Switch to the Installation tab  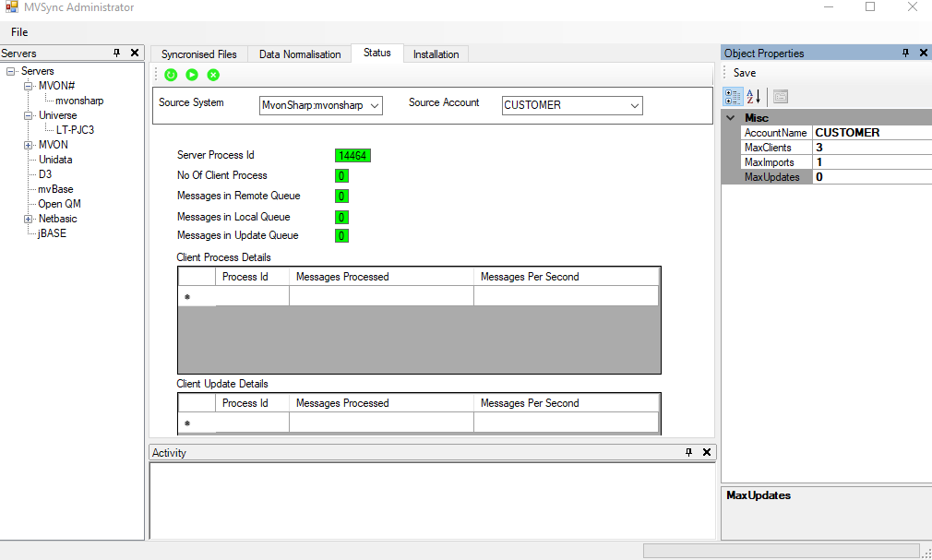click(x=436, y=54)
